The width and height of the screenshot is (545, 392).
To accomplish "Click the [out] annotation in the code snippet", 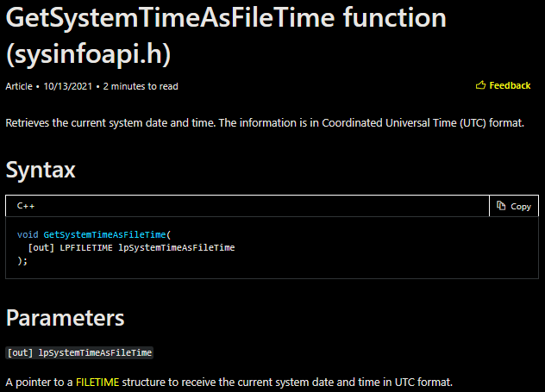I will point(41,247).
